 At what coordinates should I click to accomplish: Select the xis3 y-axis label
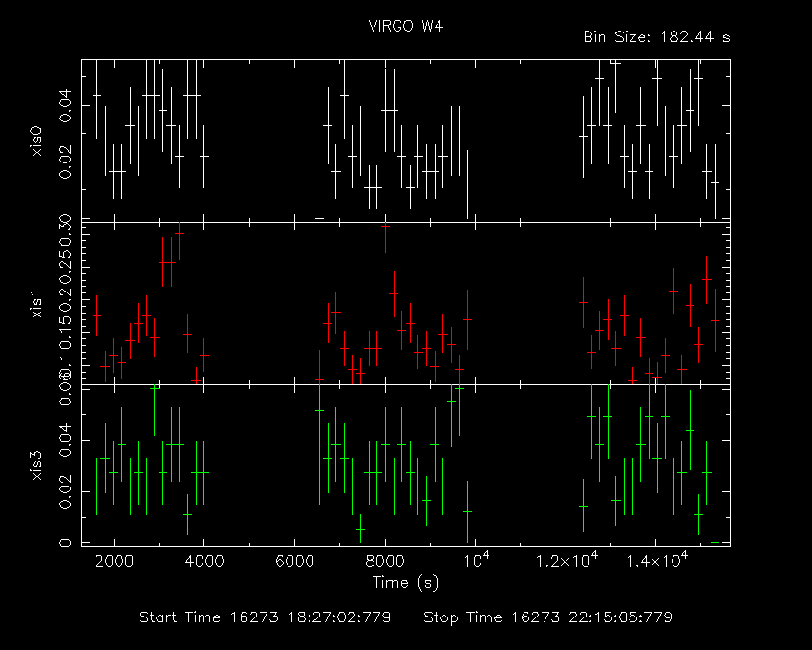click(37, 466)
